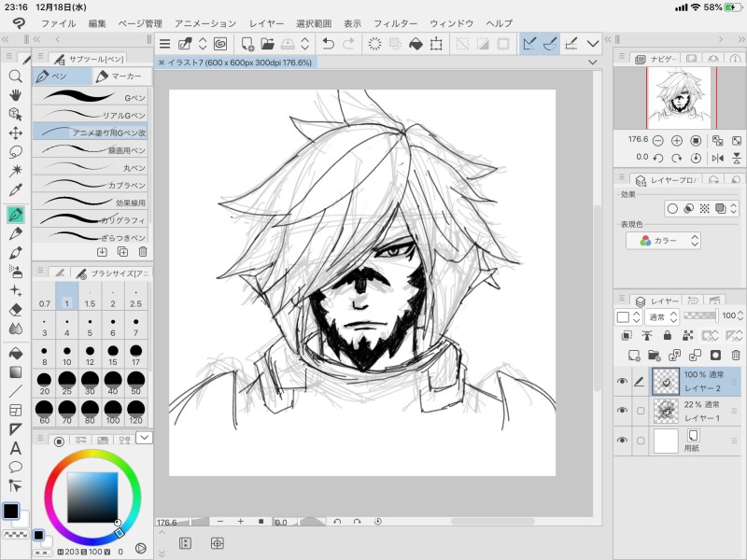
Task: Select the Zoom magnifier tool
Action: pos(16,76)
